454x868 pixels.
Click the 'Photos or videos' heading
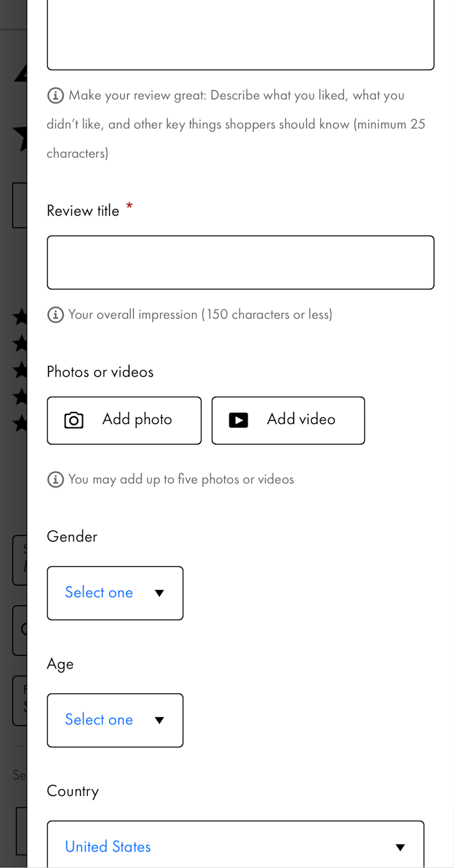click(100, 372)
